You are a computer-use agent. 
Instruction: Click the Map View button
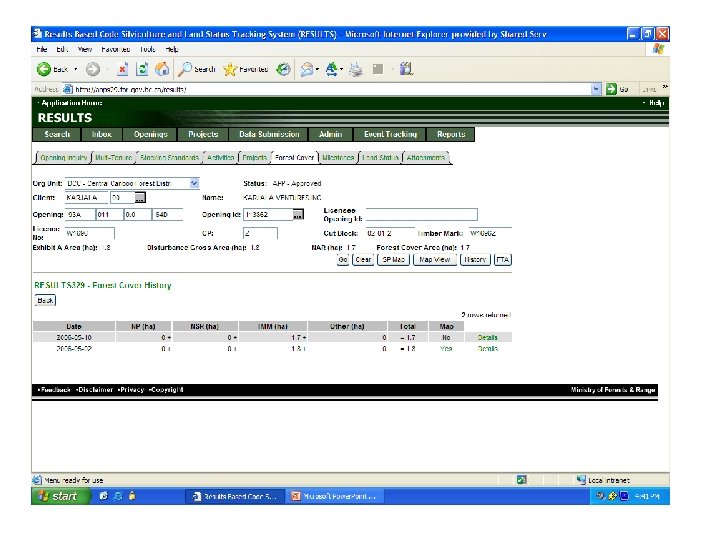434,260
